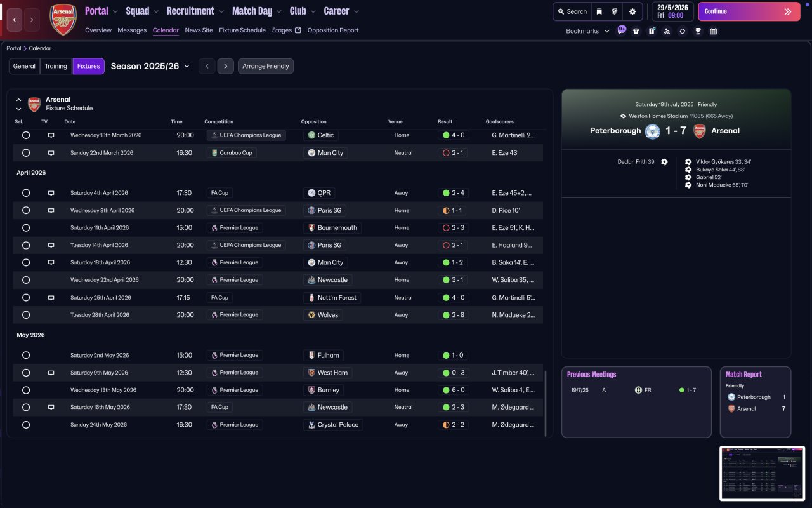Click the screen preview thumbnail

tap(762, 473)
